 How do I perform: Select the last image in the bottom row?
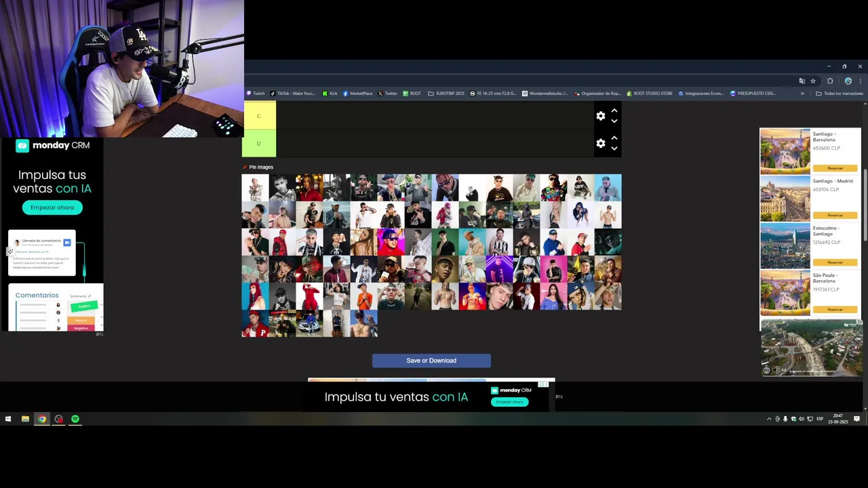(364, 323)
